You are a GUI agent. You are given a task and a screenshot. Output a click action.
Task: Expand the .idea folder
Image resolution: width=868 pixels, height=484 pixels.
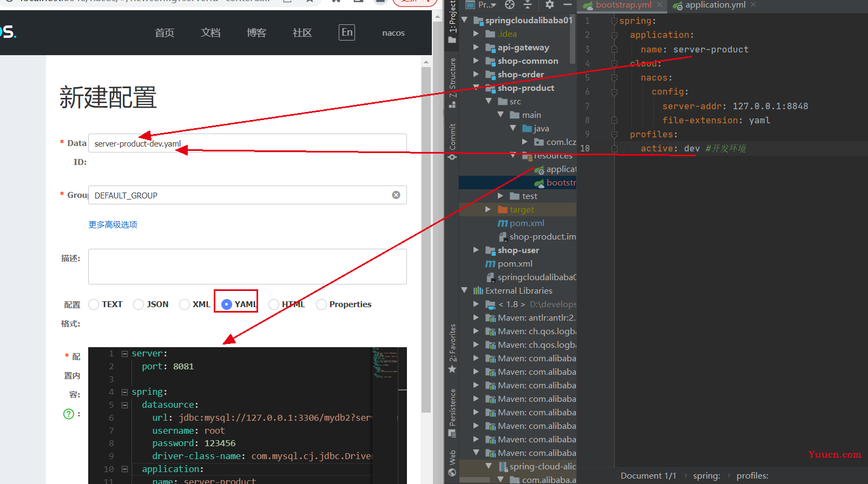476,34
